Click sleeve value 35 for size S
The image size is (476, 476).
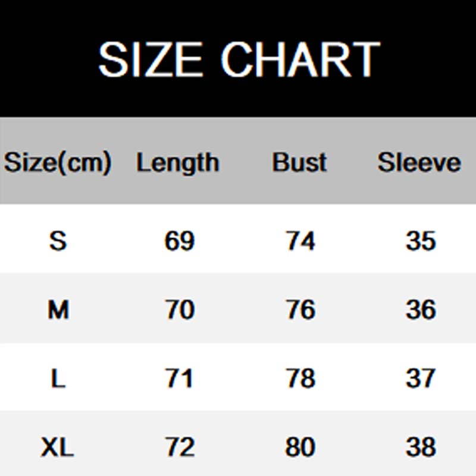click(421, 241)
